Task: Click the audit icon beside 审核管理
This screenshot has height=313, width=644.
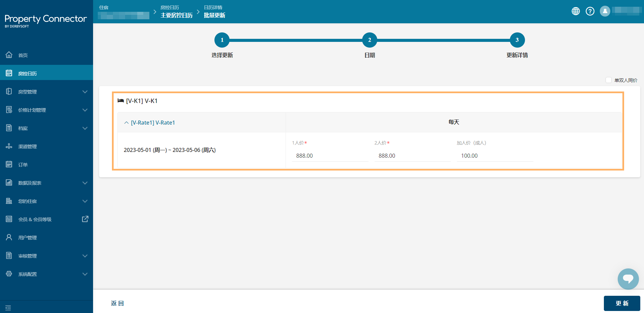Action: [9, 255]
